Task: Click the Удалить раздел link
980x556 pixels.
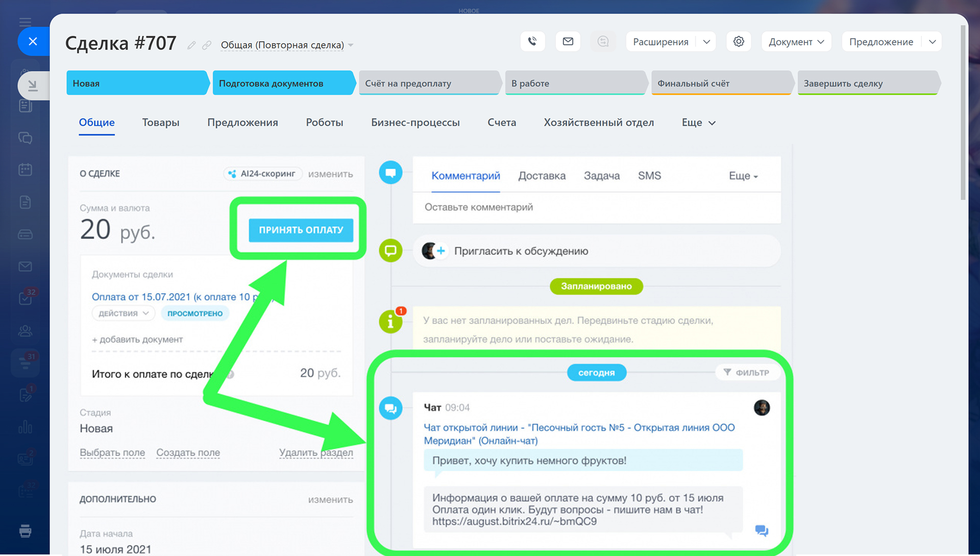Action: click(x=316, y=453)
